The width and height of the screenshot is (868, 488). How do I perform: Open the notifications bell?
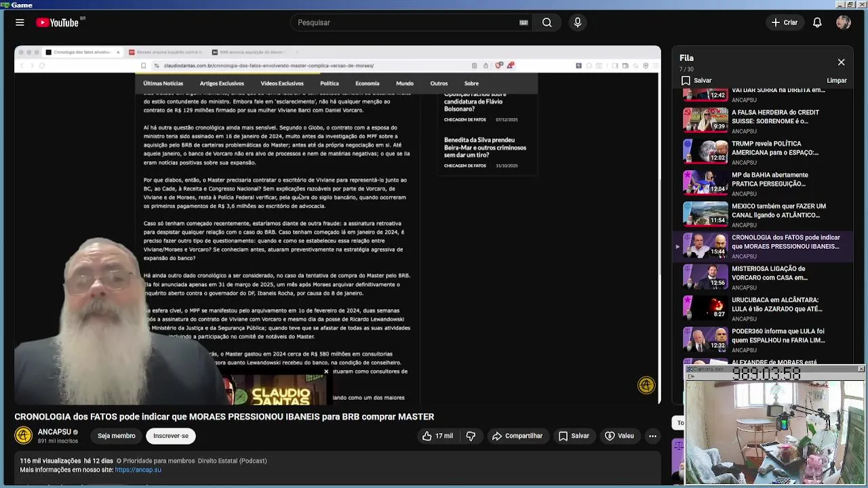coord(817,22)
